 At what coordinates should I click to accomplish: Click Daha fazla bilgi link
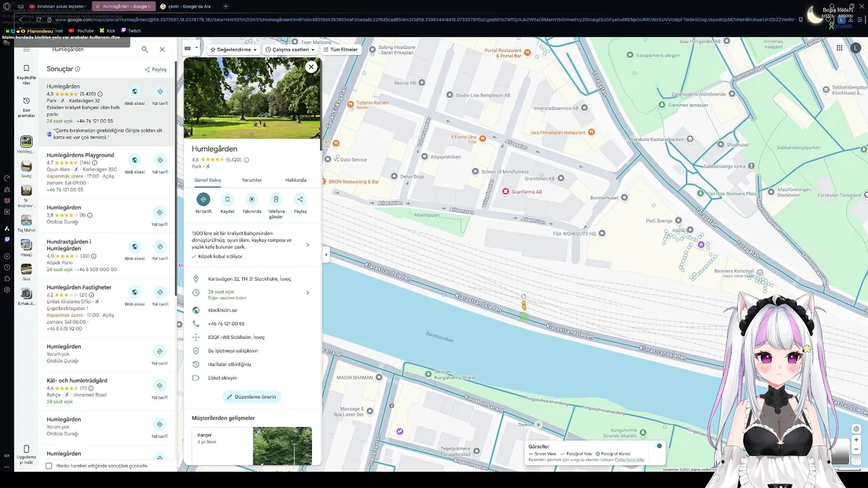[x=629, y=460]
